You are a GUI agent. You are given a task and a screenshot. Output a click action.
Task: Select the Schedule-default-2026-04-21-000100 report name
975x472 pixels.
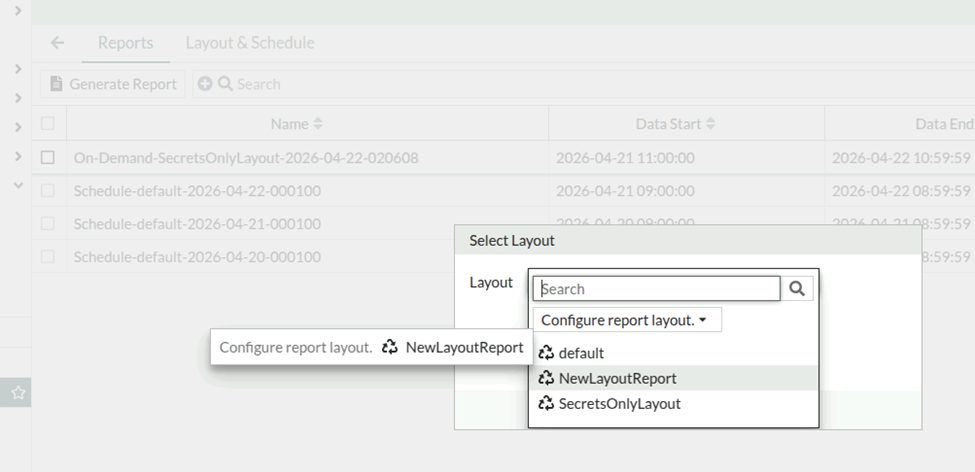[197, 224]
